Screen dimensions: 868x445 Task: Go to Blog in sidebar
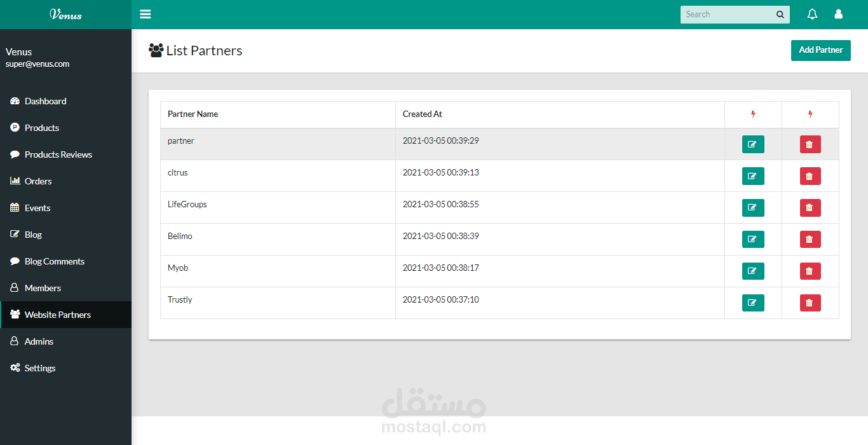point(65,235)
